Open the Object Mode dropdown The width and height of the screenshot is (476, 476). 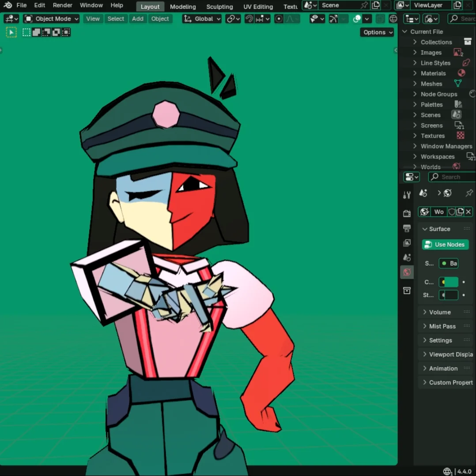tap(51, 19)
